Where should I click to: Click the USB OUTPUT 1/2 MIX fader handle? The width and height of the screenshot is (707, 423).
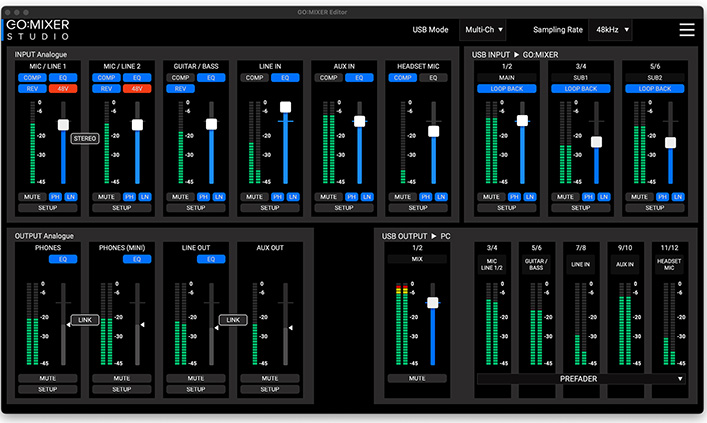(433, 303)
